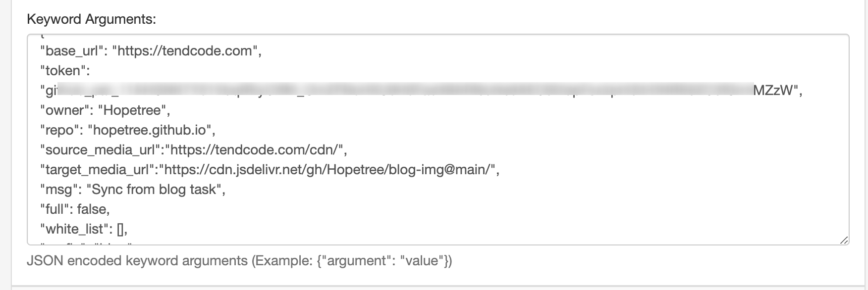Click the cdn.jsdelivr.net target URL value

327,170
